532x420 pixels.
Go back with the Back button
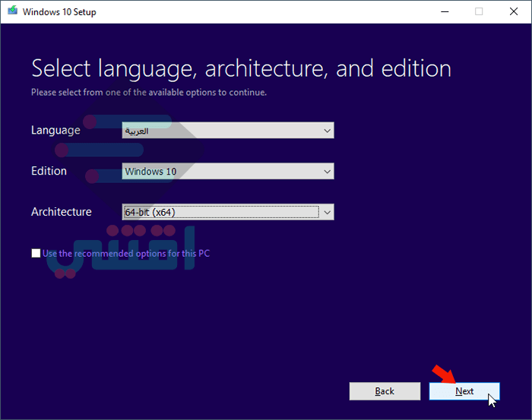pyautogui.click(x=385, y=391)
